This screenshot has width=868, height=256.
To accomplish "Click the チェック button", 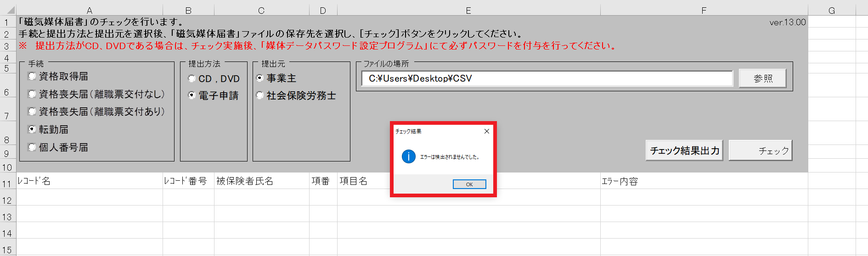I will pos(761,150).
